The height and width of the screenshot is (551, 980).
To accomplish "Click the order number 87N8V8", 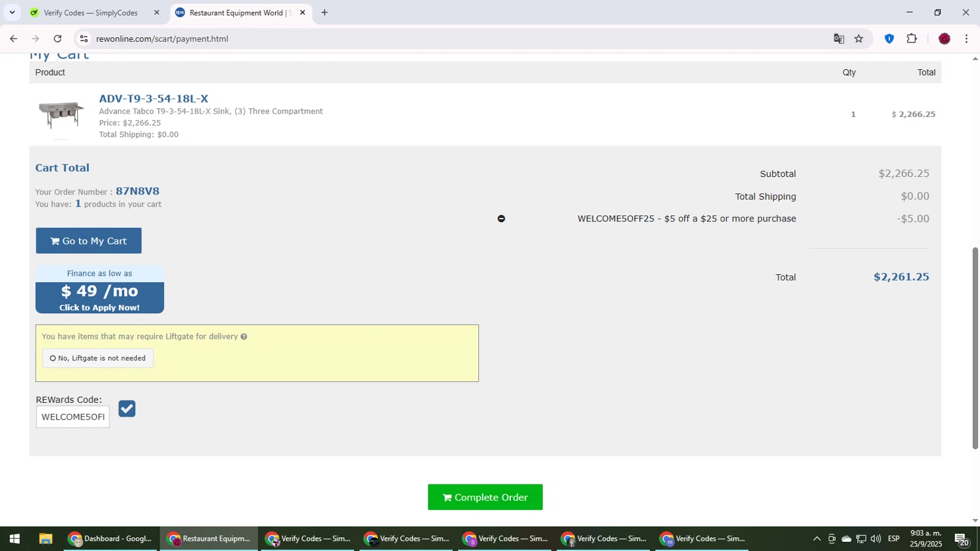I will pyautogui.click(x=137, y=191).
